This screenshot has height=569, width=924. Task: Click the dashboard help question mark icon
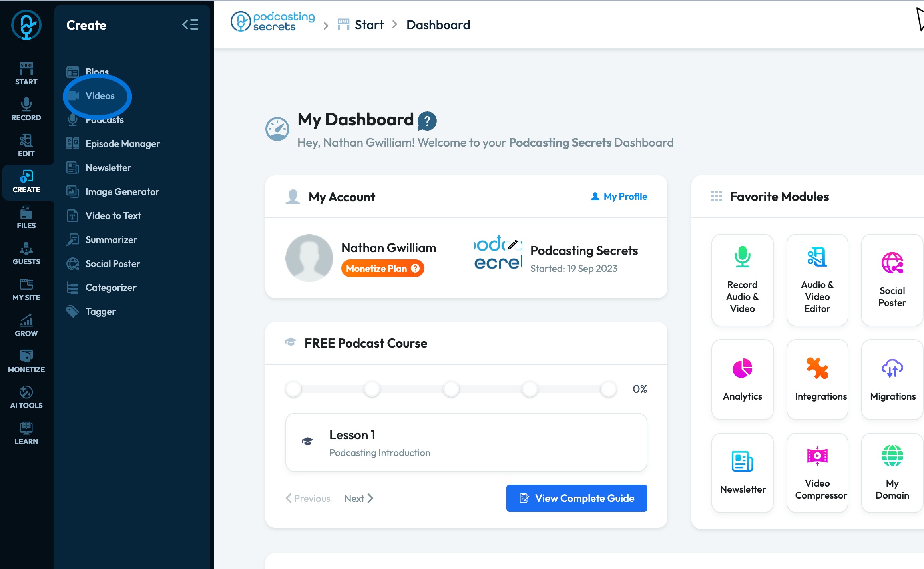(427, 121)
